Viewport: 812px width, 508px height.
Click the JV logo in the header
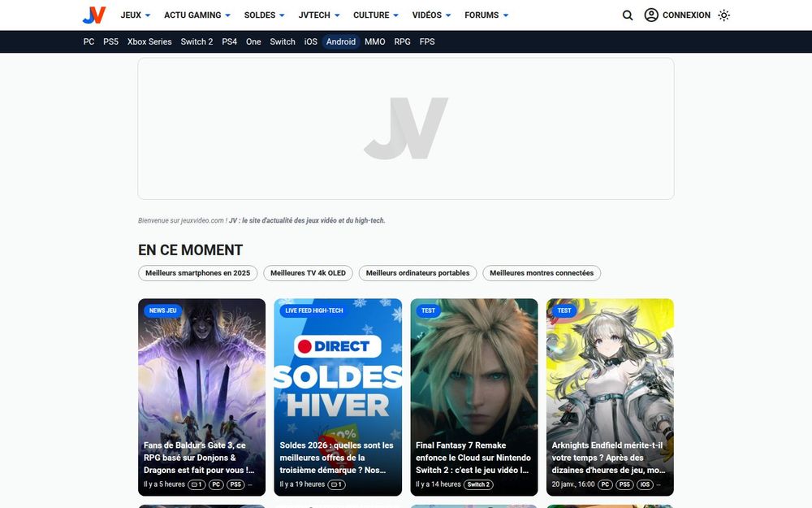tap(93, 15)
